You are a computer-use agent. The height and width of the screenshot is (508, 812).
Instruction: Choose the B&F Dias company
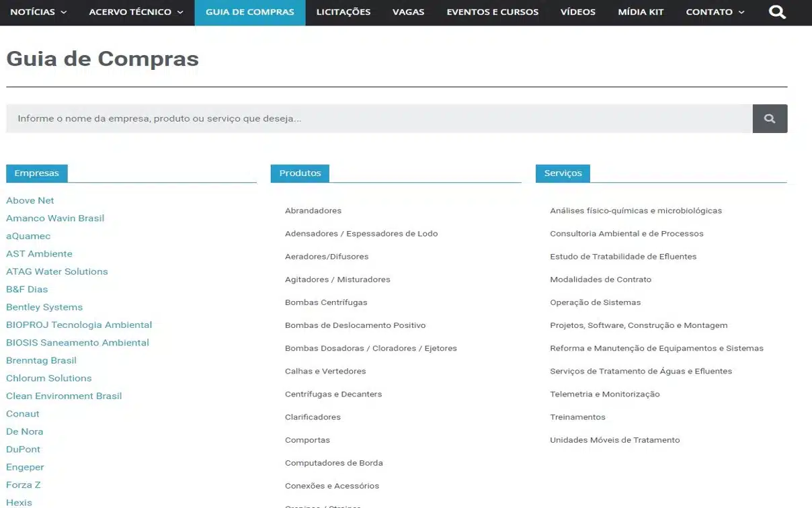[27, 290]
